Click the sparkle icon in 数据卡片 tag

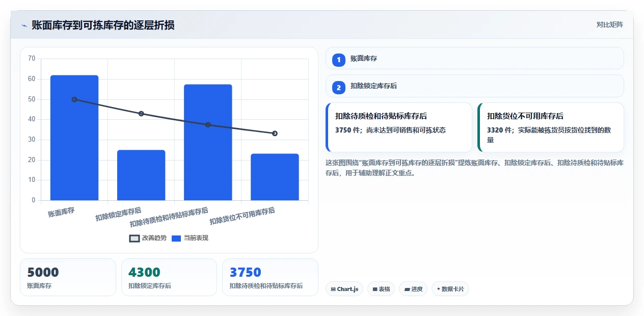[438, 289]
